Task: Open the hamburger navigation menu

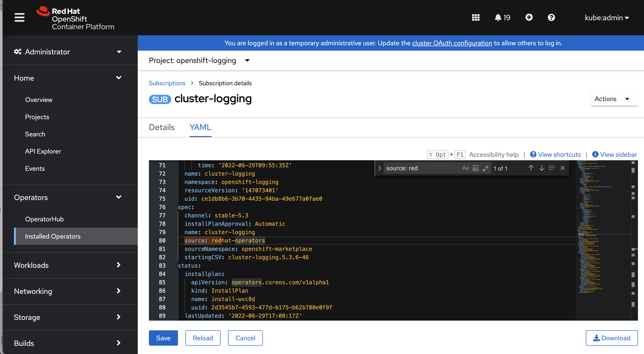Action: click(19, 17)
